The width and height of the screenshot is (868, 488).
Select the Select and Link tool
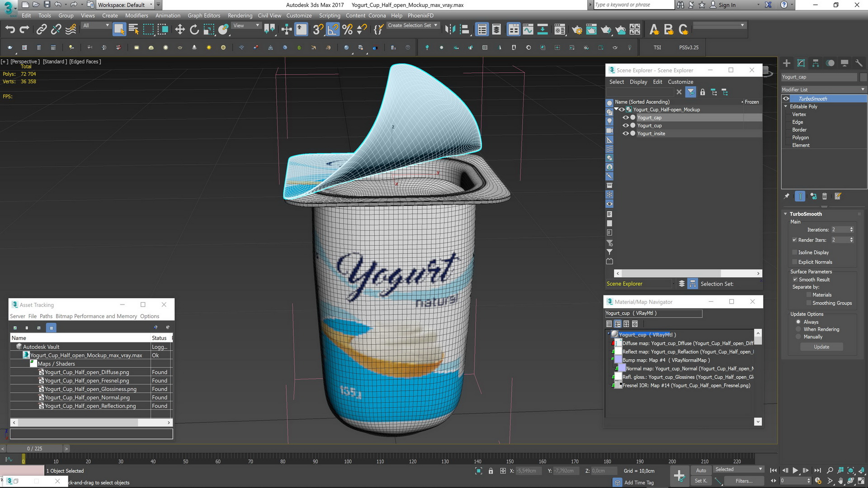[41, 30]
